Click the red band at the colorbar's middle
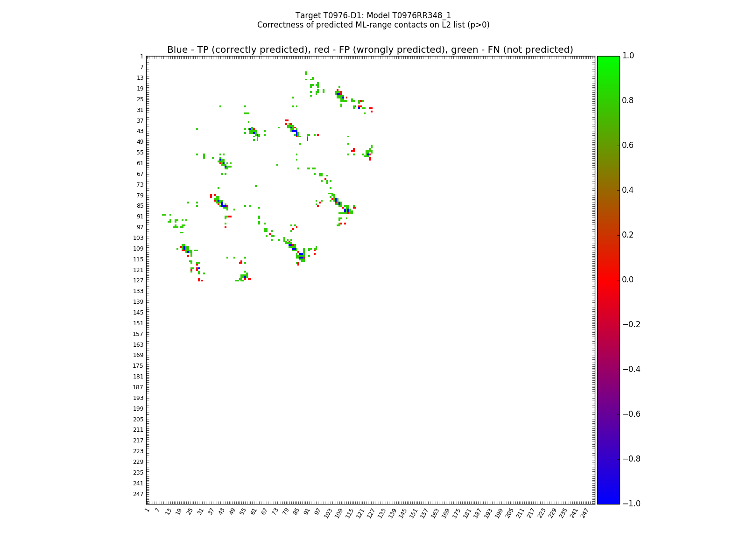The height and width of the screenshot is (560, 747). tap(608, 280)
